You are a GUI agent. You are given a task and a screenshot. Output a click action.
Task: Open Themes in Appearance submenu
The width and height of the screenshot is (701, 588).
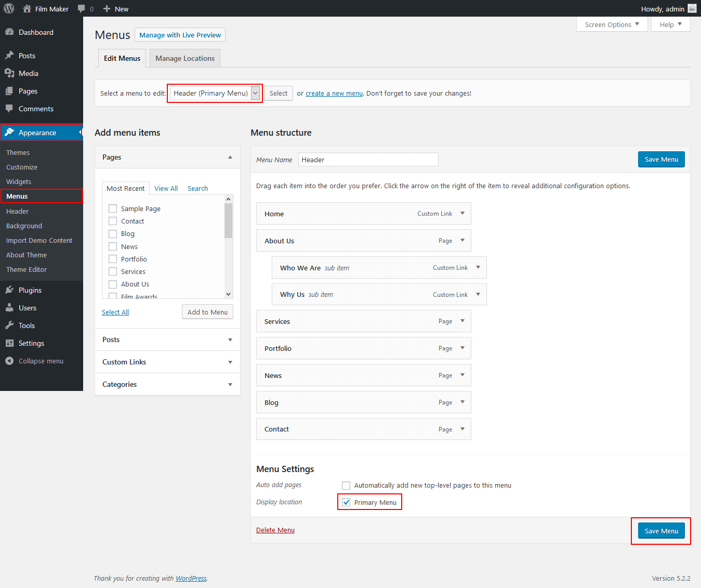[18, 152]
